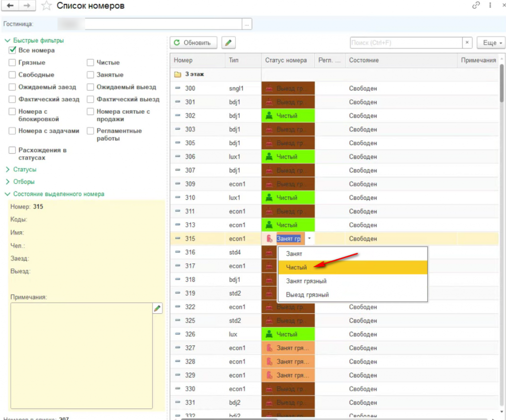Select Занят from the status list
Viewport: 506px width, 420px height.
353,254
